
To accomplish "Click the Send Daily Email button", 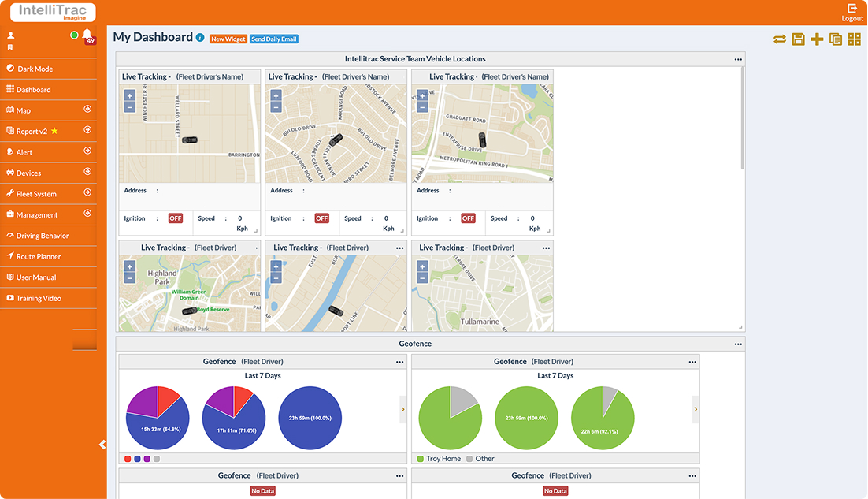I will point(274,39).
